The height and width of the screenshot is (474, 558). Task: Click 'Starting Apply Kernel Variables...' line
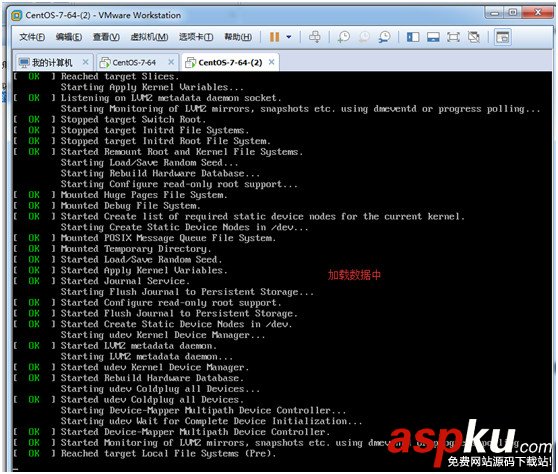tap(152, 87)
